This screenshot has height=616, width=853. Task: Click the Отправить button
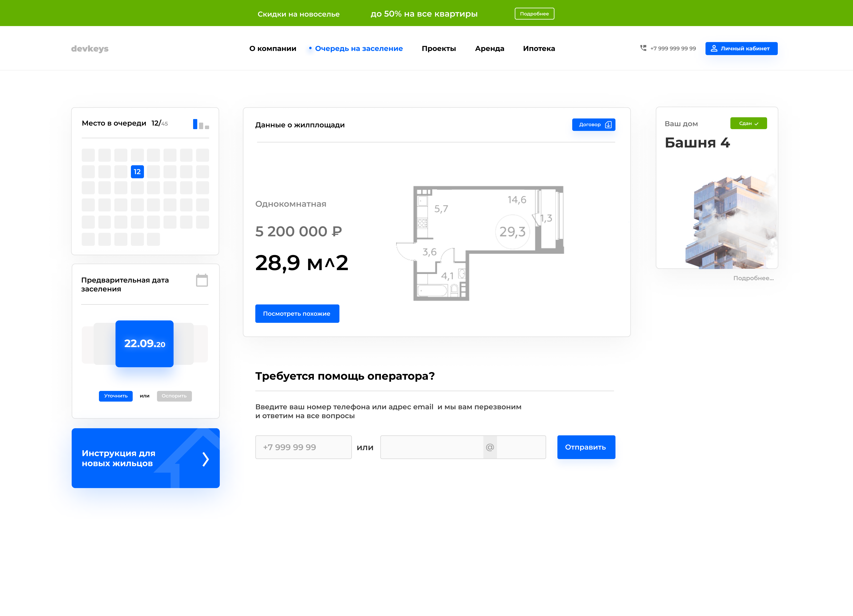586,447
